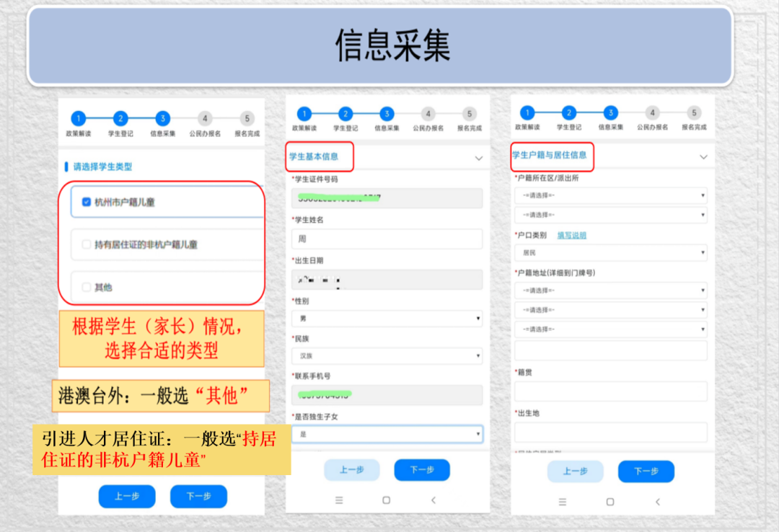Click 下一步 button in right phone
Viewport: 779px width, 532px height.
tap(646, 471)
